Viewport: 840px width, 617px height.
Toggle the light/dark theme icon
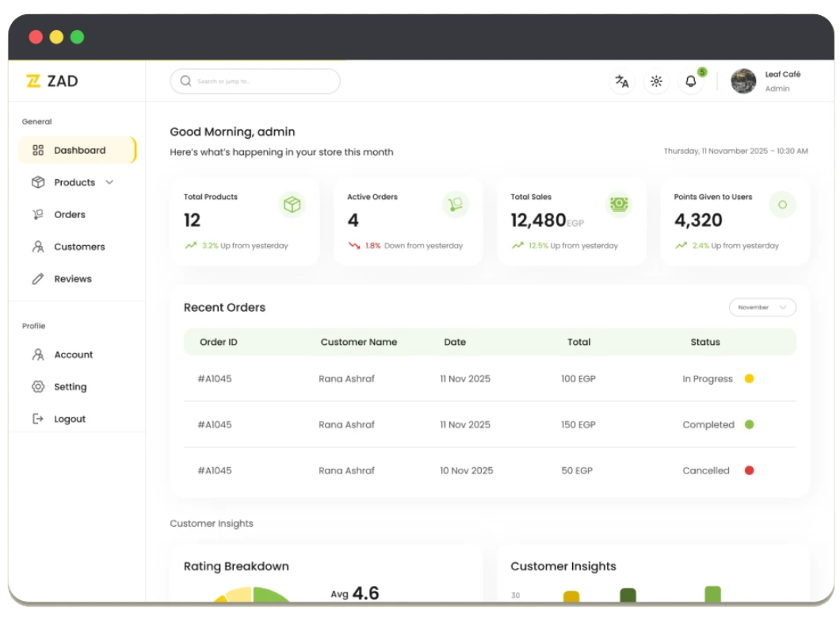pyautogui.click(x=656, y=82)
